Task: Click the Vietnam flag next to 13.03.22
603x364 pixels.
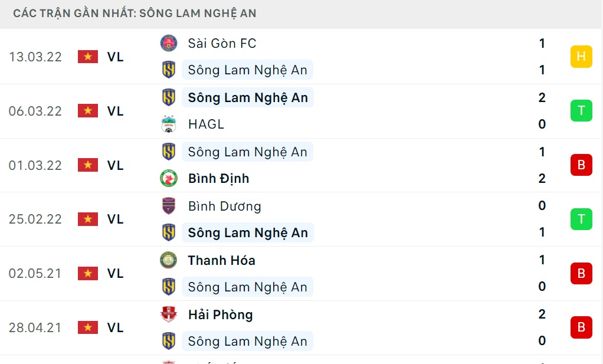Action: coord(87,57)
